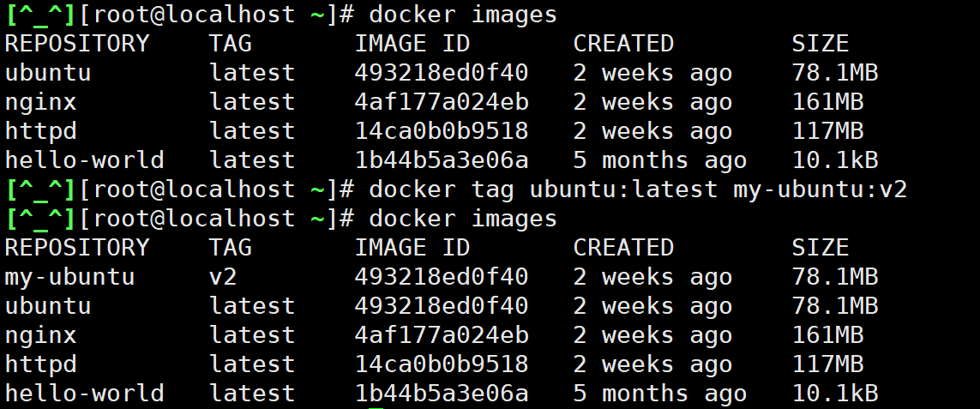
Task: Click 'latest' tag of nginx in first listing
Action: pyautogui.click(x=252, y=102)
